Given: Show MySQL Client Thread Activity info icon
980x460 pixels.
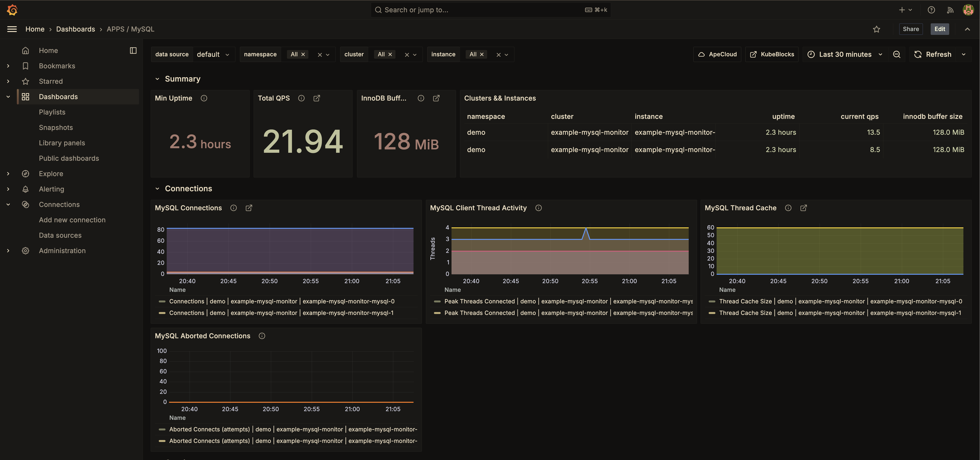Looking at the screenshot, I should [x=538, y=208].
